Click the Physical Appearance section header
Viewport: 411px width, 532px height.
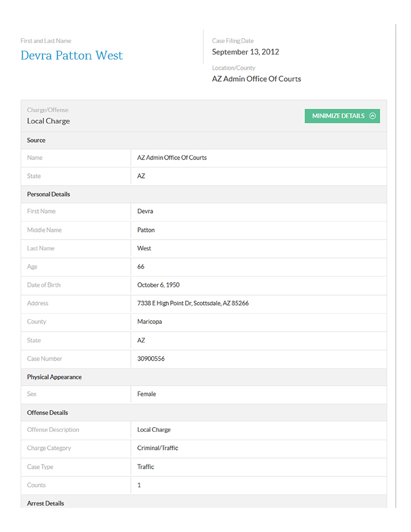click(54, 377)
